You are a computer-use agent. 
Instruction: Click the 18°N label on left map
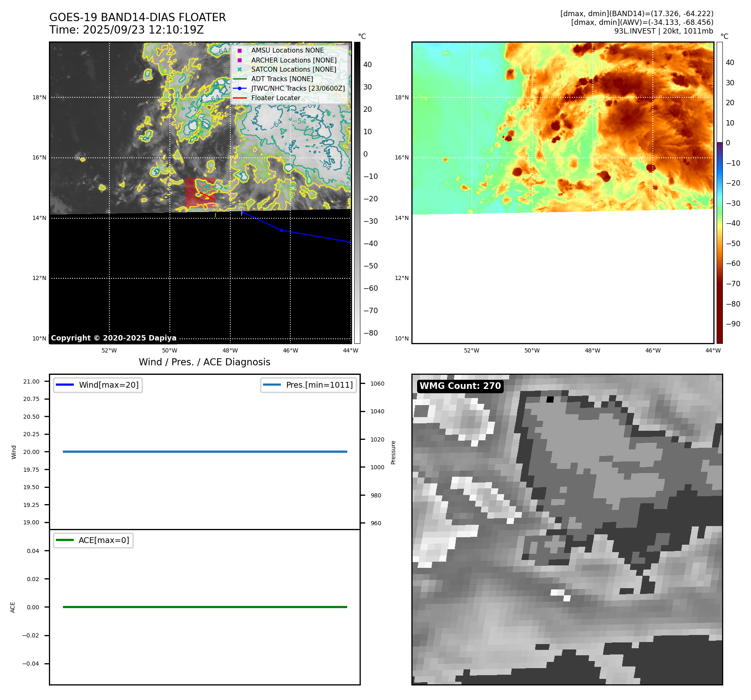[39, 98]
